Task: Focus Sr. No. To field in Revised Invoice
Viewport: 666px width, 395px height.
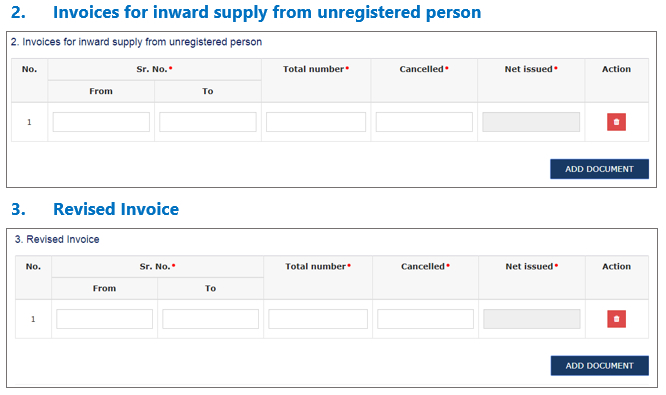Action: pos(210,319)
